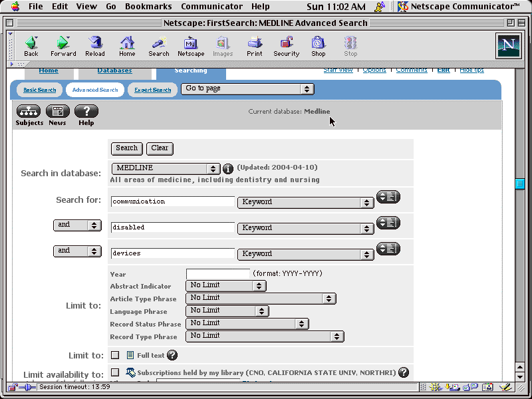Open Keyword dropdown for disabled row
532x399 pixels.
(x=306, y=228)
